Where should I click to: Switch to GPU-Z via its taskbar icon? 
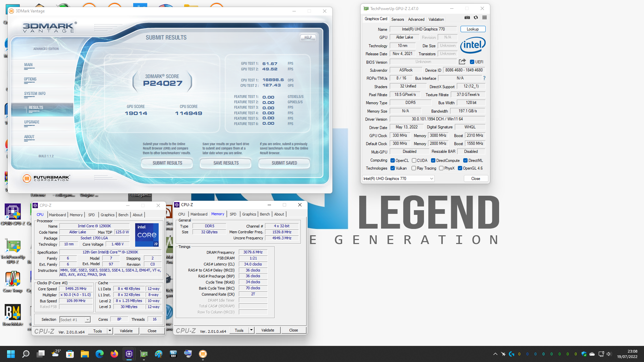144,354
